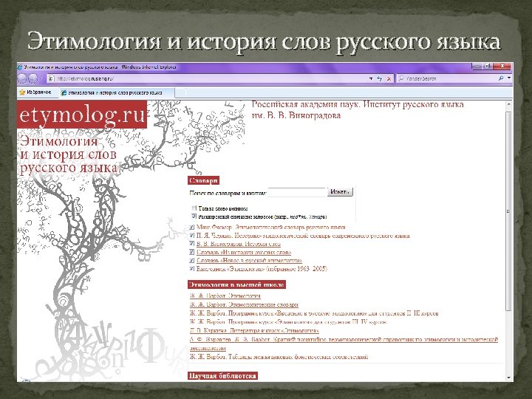
Task: Open В. В. Виноградов История слов link
Action: click(239, 244)
